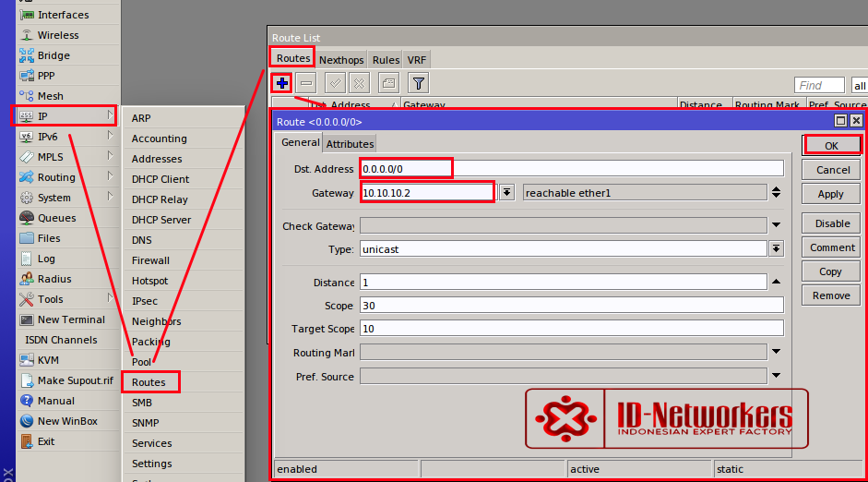The width and height of the screenshot is (868, 482).
Task: Click the IP menu icon
Action: (27, 116)
